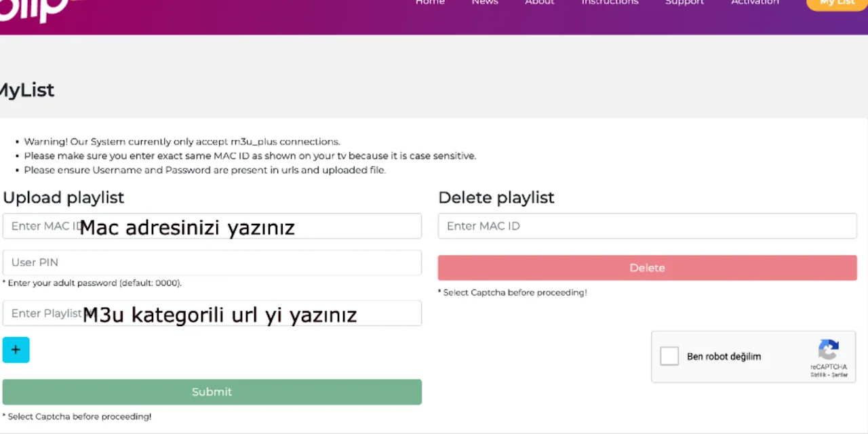
Task: Click captcha note below Submit button
Action: point(77,416)
